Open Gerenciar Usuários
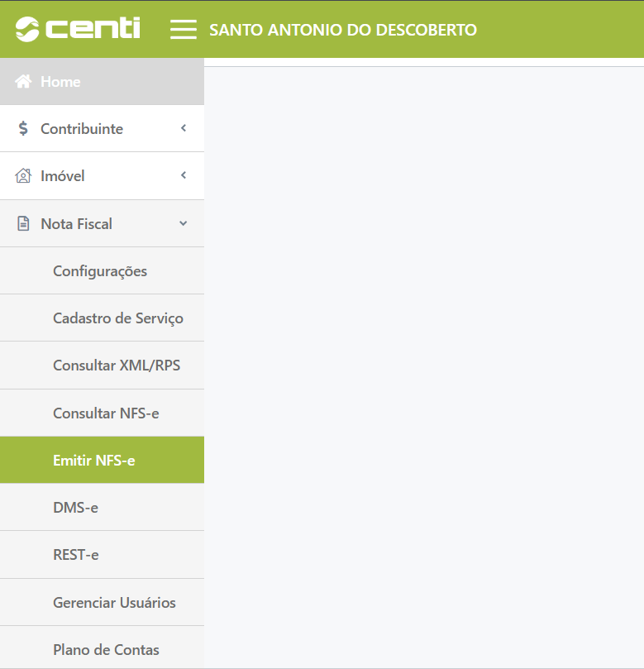 114,603
